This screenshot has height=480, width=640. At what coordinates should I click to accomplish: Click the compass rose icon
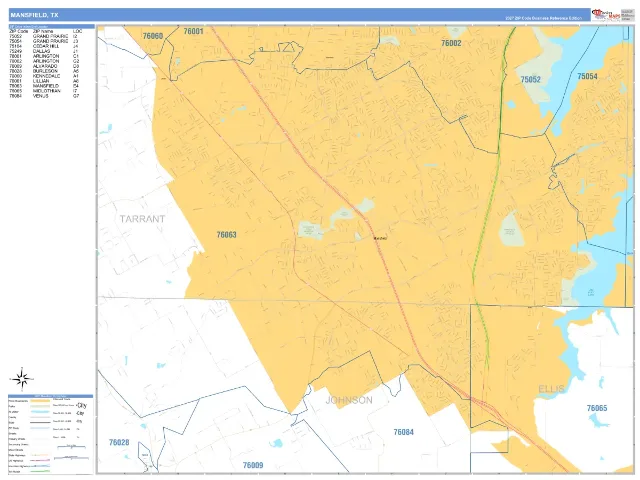click(x=22, y=379)
